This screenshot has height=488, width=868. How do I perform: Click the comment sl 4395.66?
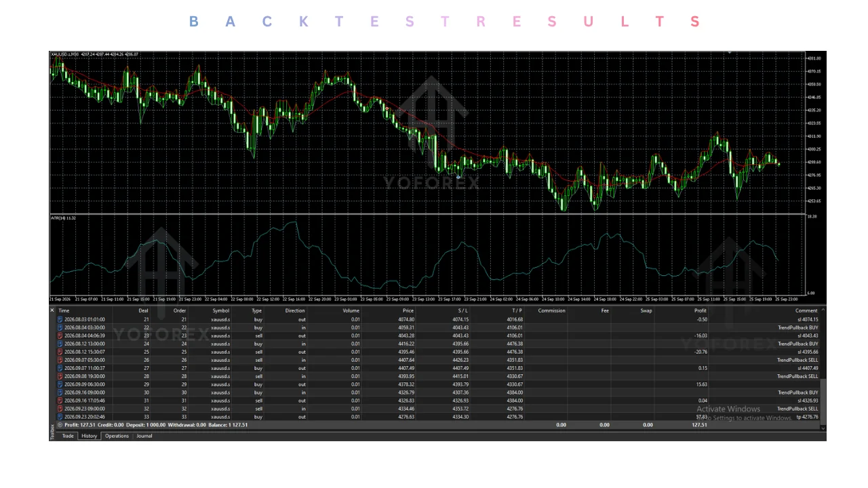point(808,352)
